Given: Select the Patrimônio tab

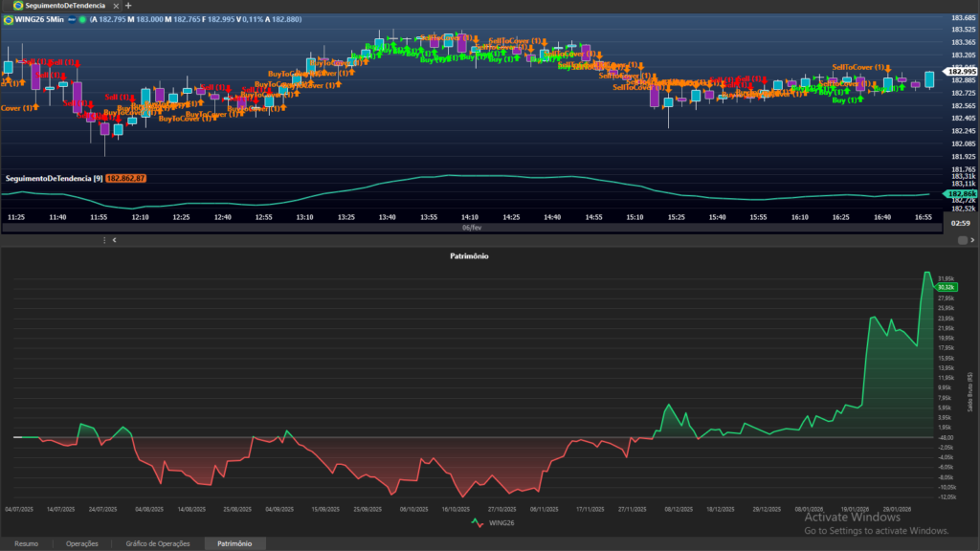Looking at the screenshot, I should pos(234,543).
